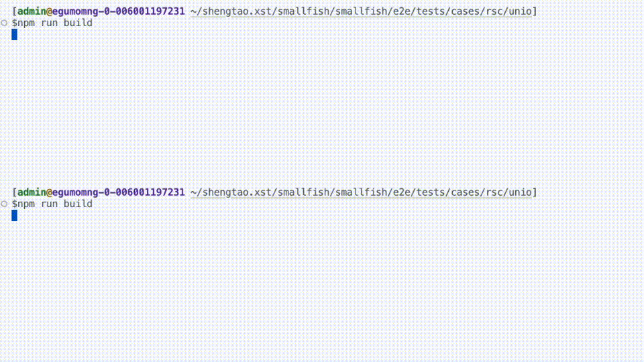This screenshot has width=644, height=362.
Task: Click the shengtao.xst path segment in upper prompt
Action: 237,11
